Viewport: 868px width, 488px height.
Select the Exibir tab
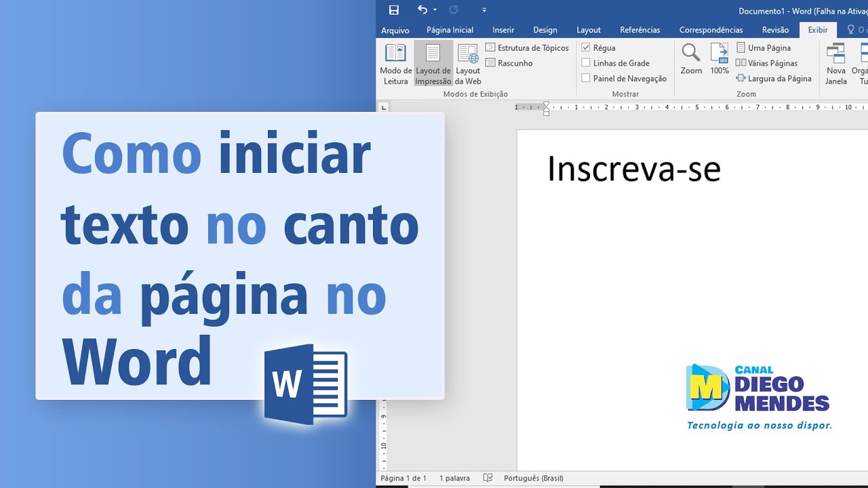click(818, 30)
